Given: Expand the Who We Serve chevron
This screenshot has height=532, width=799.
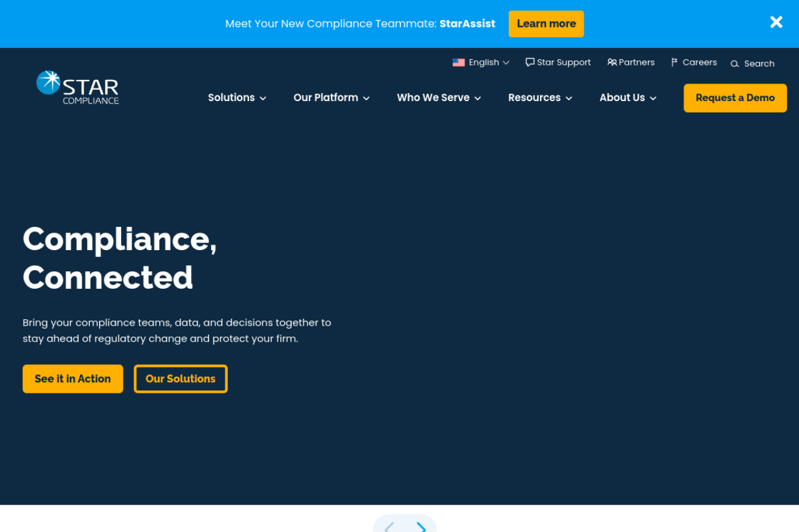Looking at the screenshot, I should pos(478,99).
